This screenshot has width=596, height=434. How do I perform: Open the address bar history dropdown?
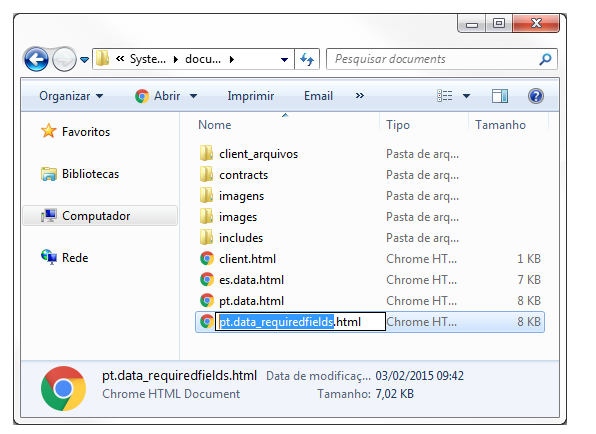click(x=284, y=59)
